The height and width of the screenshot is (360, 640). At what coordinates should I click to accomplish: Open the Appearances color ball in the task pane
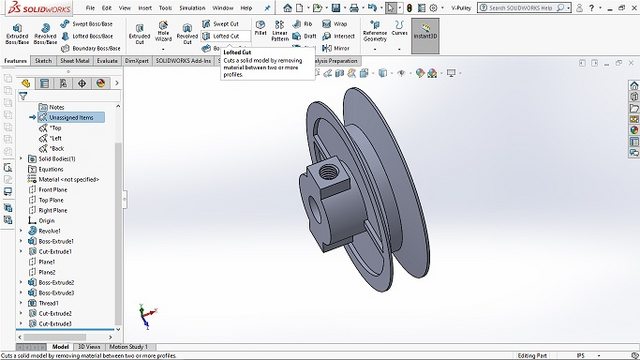point(634,130)
